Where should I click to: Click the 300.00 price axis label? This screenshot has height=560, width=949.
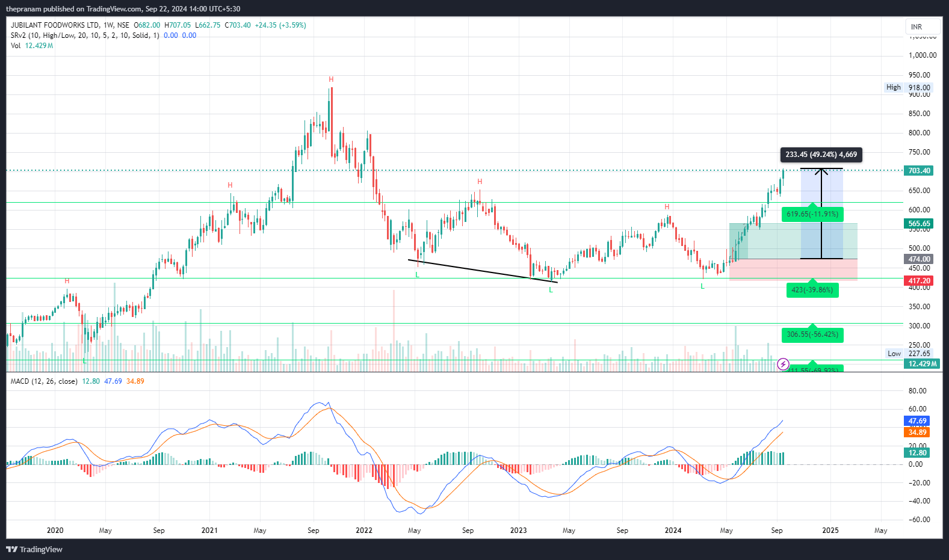click(x=920, y=326)
